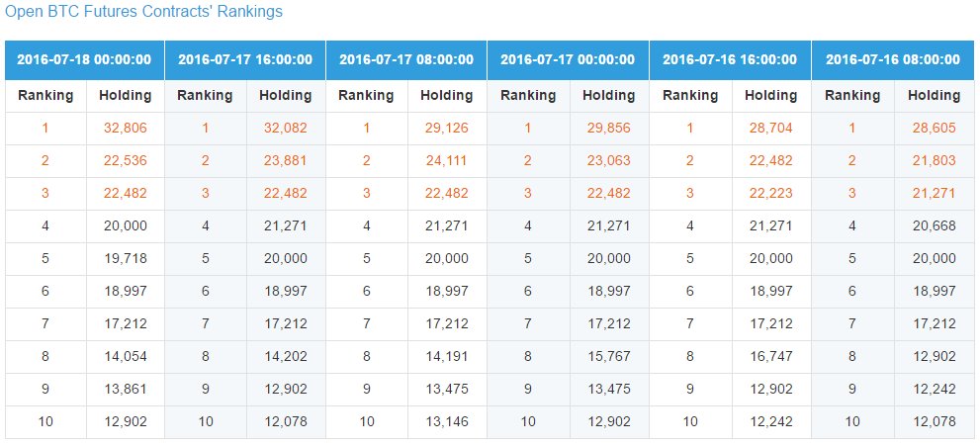The width and height of the screenshot is (980, 446).
Task: Select the holding value 16,747
Action: [770, 357]
